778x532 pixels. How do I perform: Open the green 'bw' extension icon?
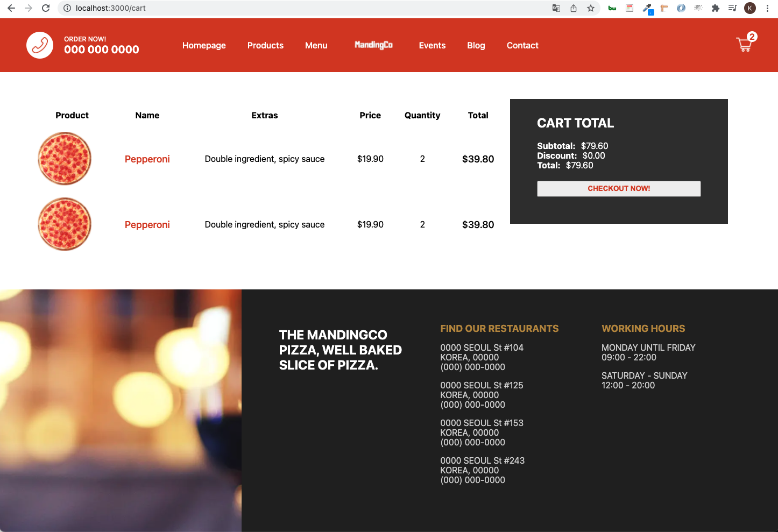pyautogui.click(x=612, y=8)
